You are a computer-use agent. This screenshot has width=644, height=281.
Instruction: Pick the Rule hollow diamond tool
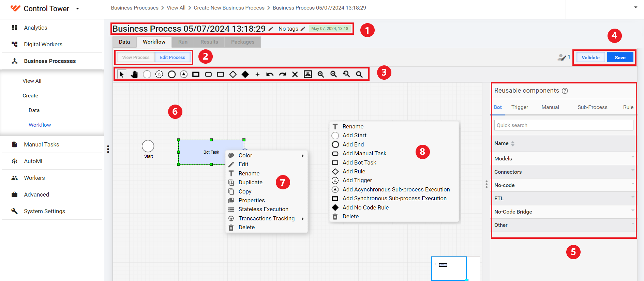pos(233,74)
